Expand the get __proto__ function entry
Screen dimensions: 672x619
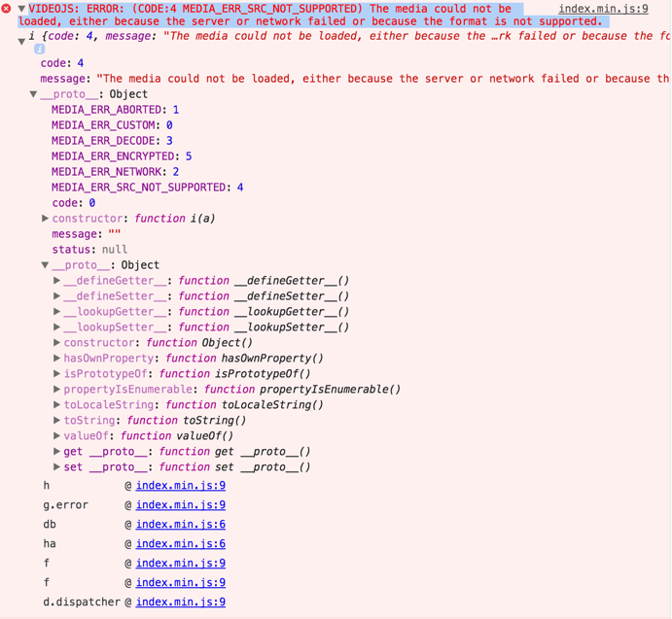[56, 451]
